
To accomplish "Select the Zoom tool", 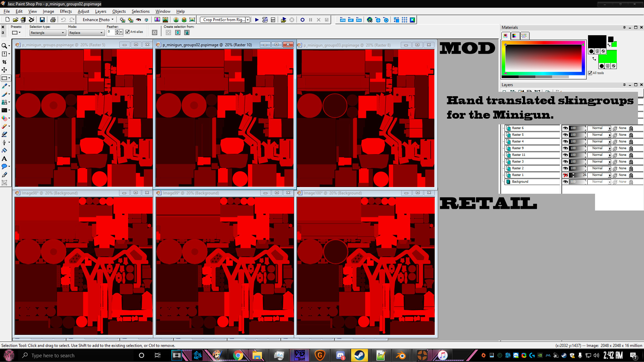I will coord(5,46).
